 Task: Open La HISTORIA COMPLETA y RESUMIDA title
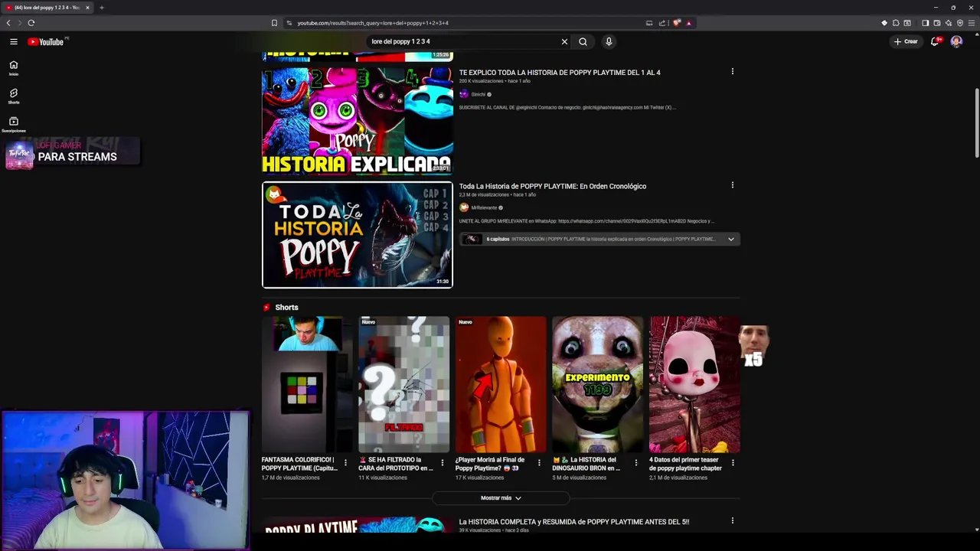coord(574,522)
